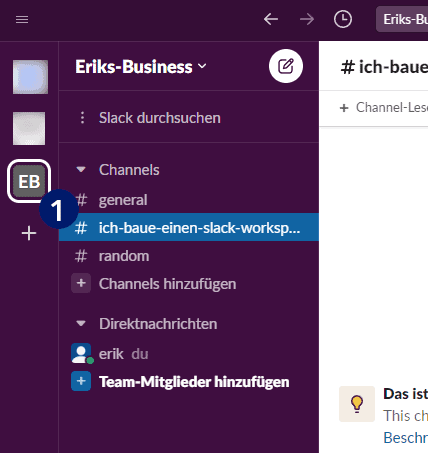Select the EB workspace icon

[x=29, y=181]
